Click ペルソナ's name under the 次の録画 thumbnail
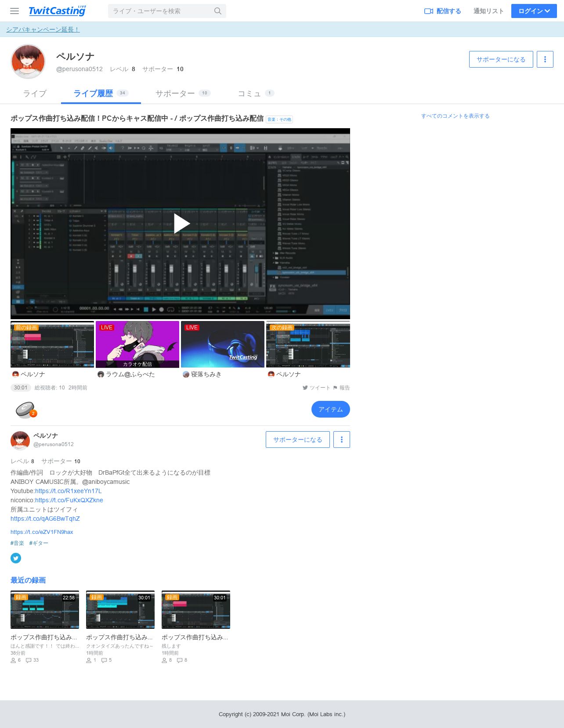 [x=289, y=375]
